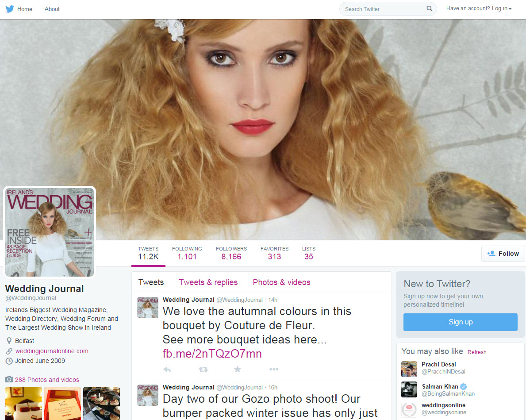Open the weddingjournalonline.com website link

[52, 351]
